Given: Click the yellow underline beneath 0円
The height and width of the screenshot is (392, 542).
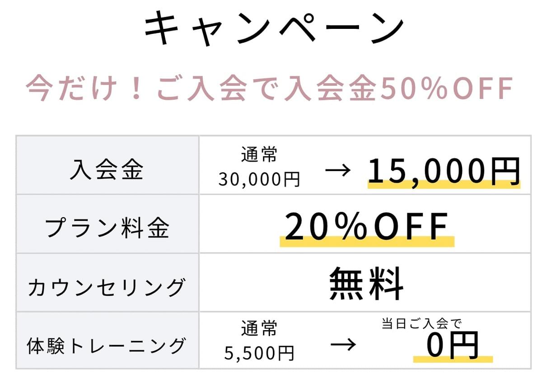Looking at the screenshot, I should pos(453,359).
